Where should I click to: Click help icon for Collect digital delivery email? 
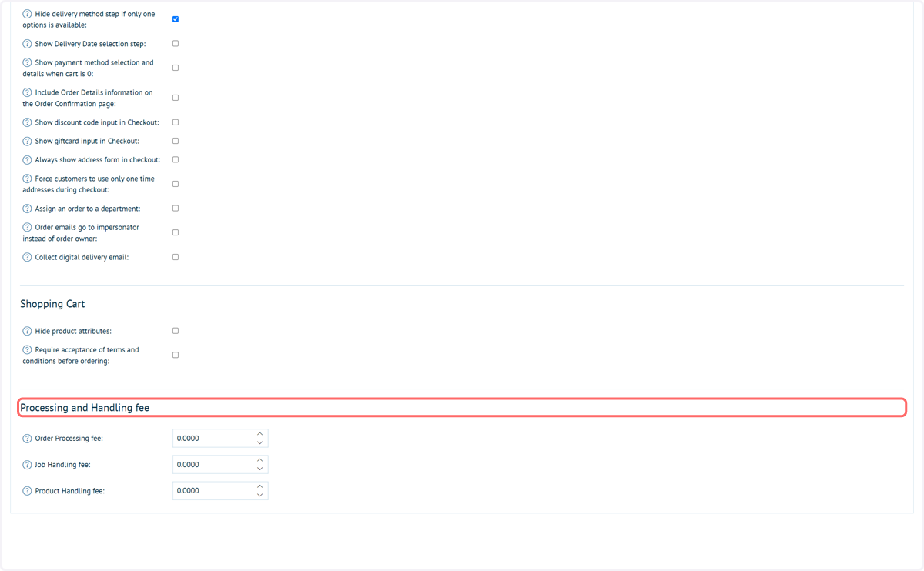click(27, 257)
